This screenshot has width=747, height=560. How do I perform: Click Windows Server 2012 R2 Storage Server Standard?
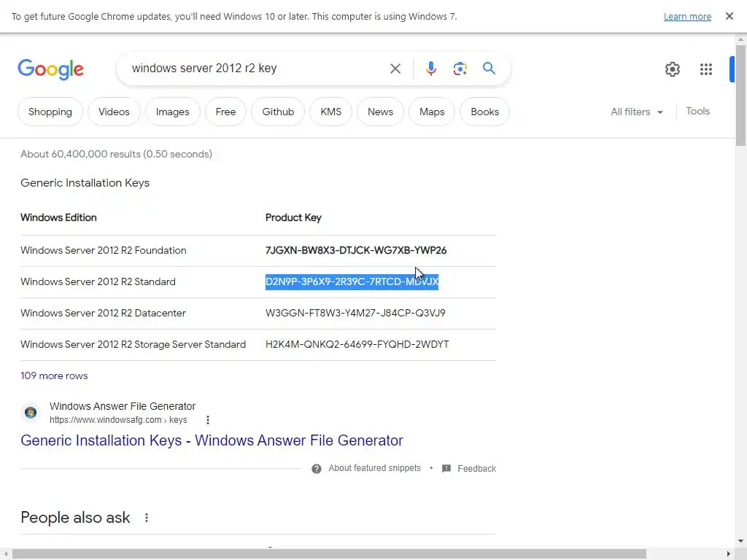point(133,344)
